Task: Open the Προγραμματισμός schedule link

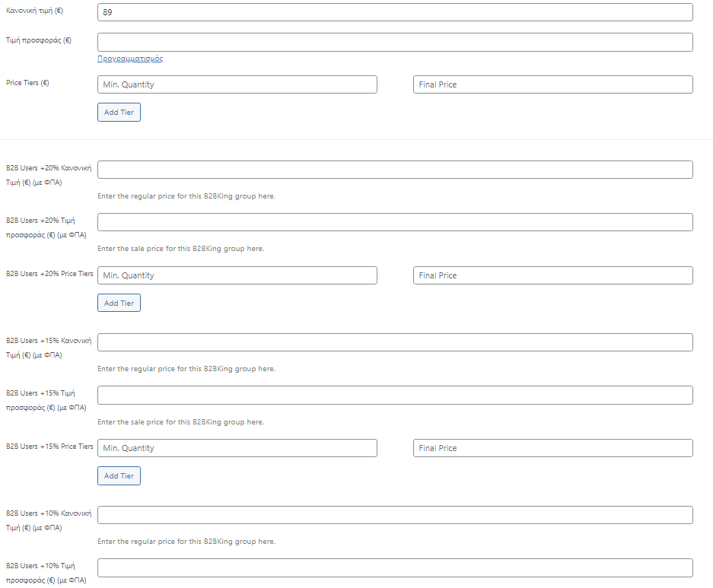Action: (130, 59)
